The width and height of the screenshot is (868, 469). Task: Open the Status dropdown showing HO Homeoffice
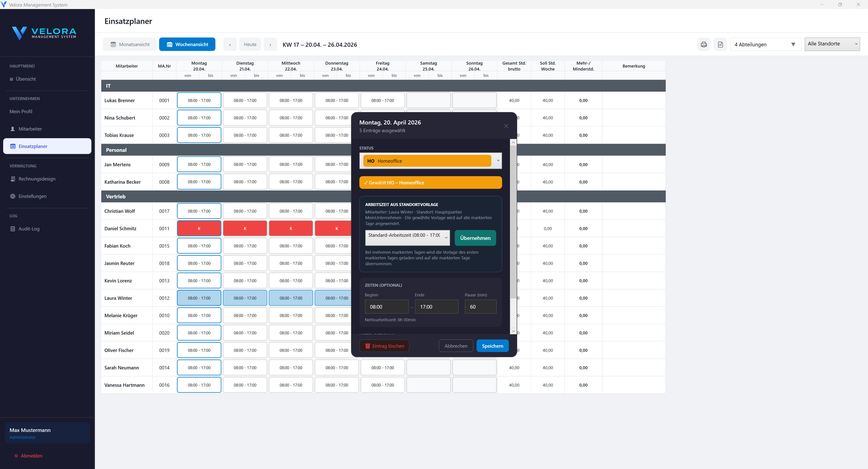click(430, 161)
